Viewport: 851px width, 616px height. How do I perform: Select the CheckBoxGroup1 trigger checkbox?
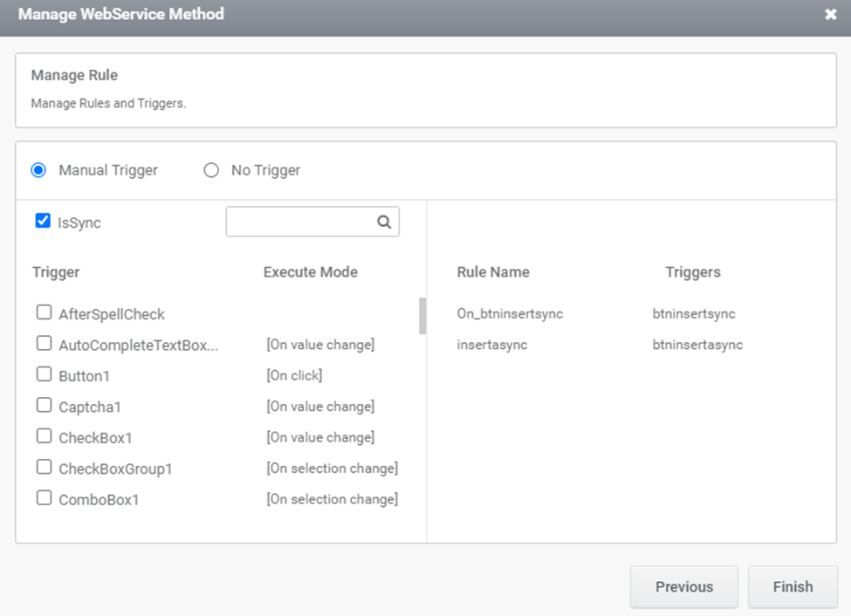click(x=44, y=467)
